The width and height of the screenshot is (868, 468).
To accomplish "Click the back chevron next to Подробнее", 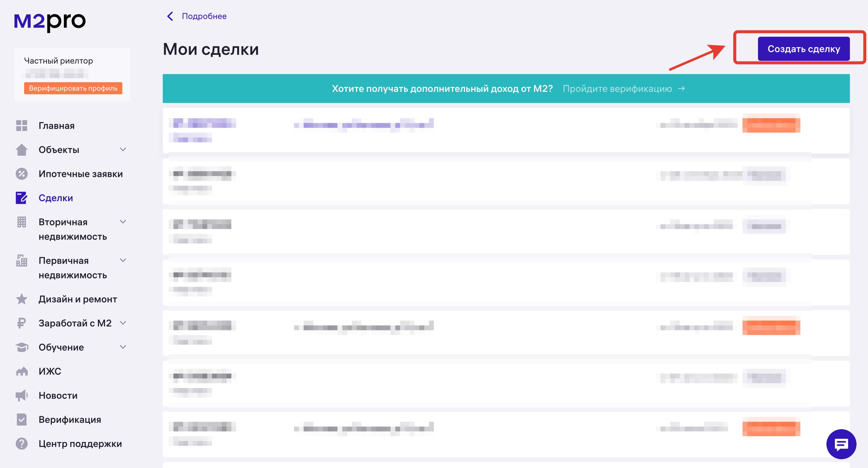I will click(170, 16).
